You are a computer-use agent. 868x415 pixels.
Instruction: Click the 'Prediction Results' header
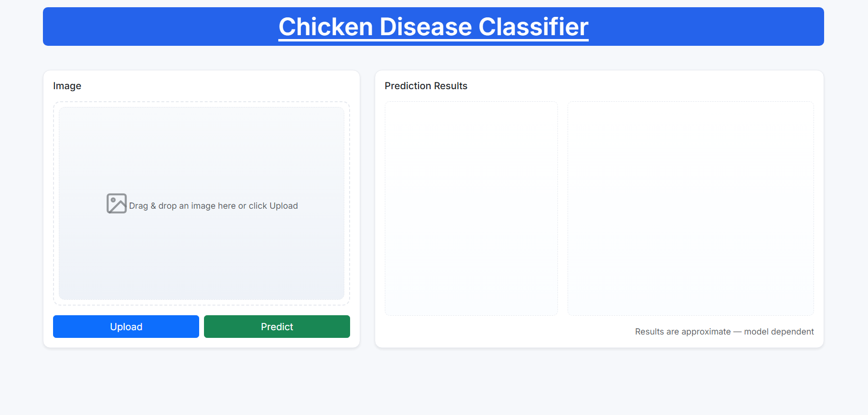coord(426,86)
